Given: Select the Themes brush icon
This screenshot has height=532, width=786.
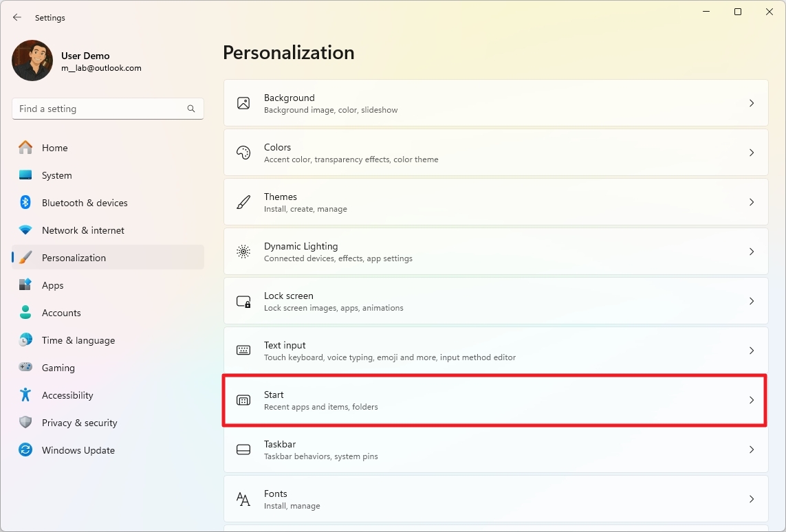Looking at the screenshot, I should pos(243,201).
